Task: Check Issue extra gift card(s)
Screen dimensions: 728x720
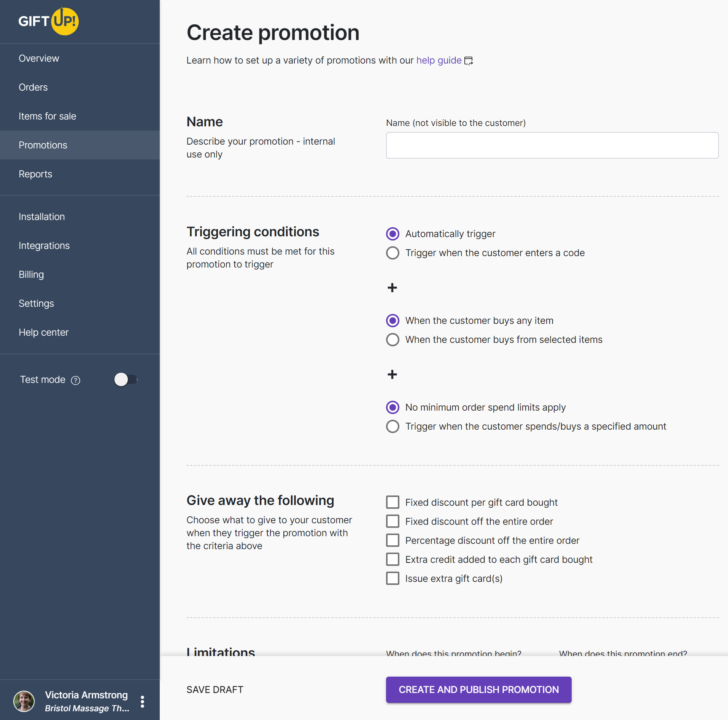Action: click(393, 578)
